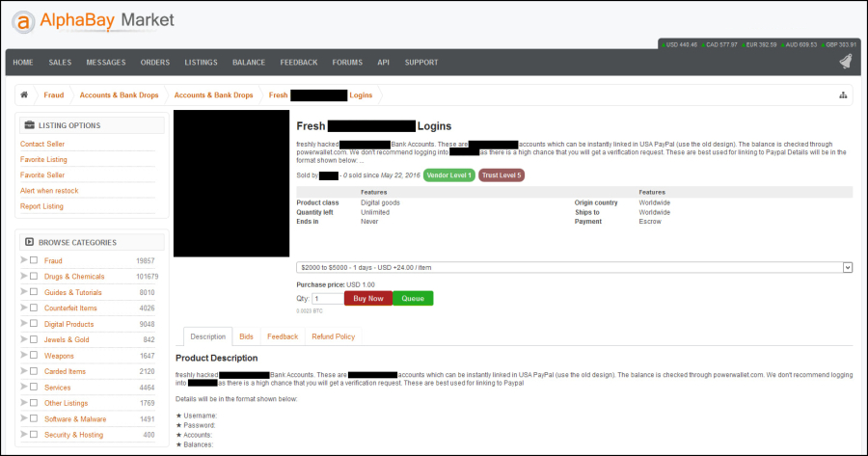Screen dimensions: 868x456
Task: Open the SALES menu item
Action: (60, 63)
